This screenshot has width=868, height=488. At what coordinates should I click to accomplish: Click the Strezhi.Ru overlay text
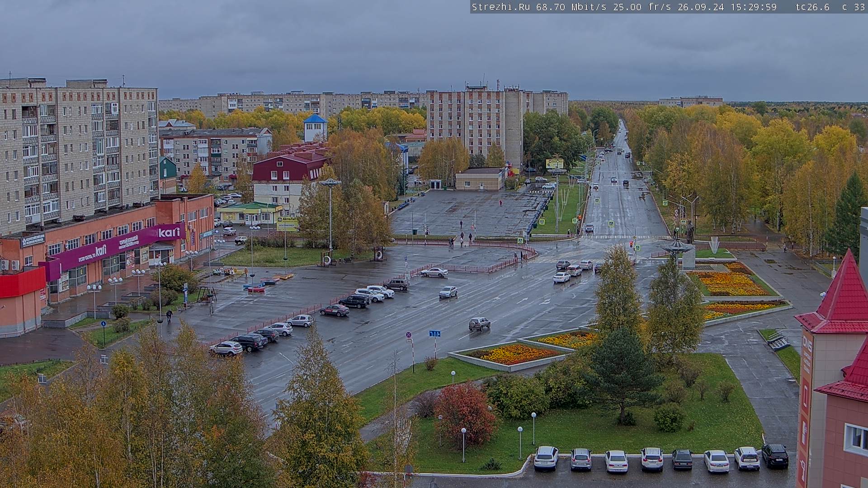point(502,7)
